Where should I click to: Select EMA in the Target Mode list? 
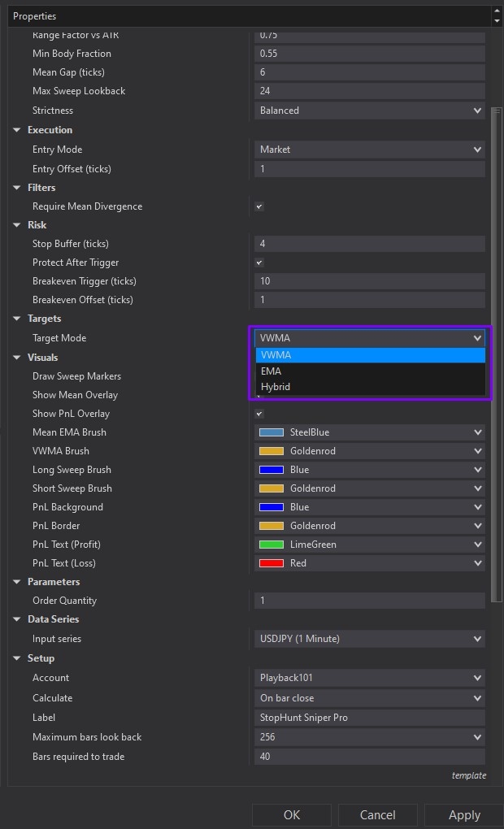pos(370,371)
